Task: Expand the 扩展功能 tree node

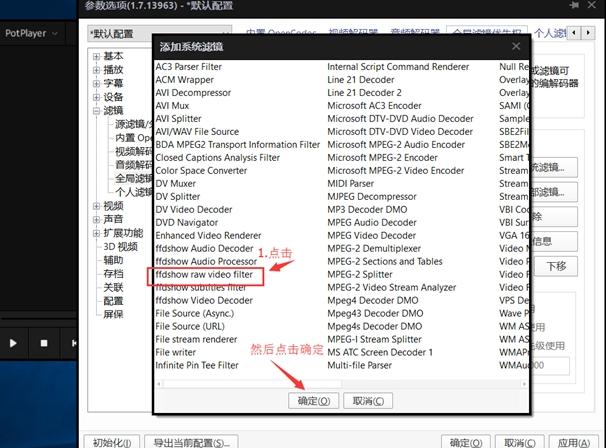Action: [x=97, y=233]
